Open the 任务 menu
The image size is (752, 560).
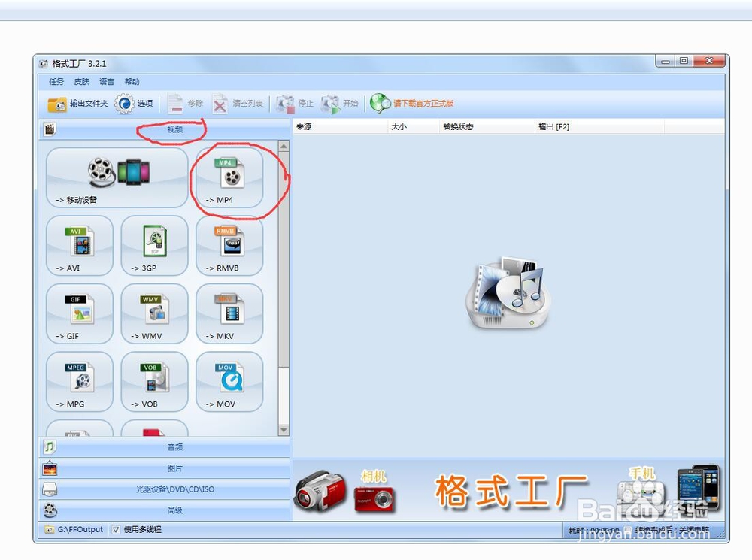tap(56, 81)
